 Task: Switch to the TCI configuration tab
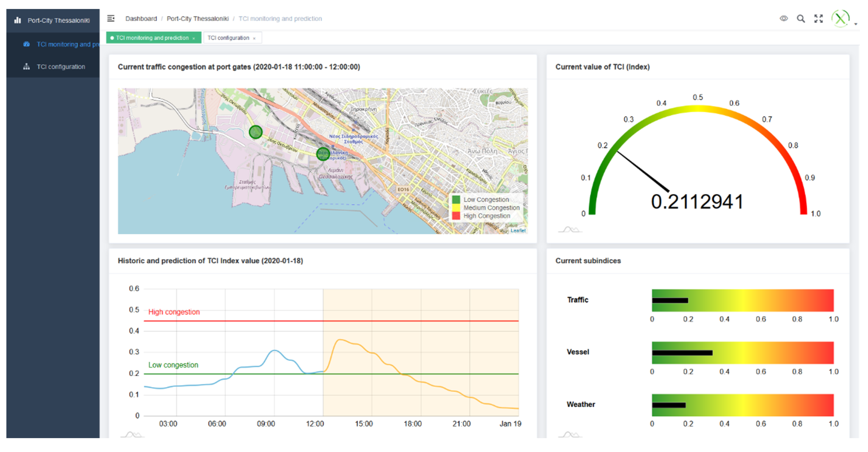point(228,38)
